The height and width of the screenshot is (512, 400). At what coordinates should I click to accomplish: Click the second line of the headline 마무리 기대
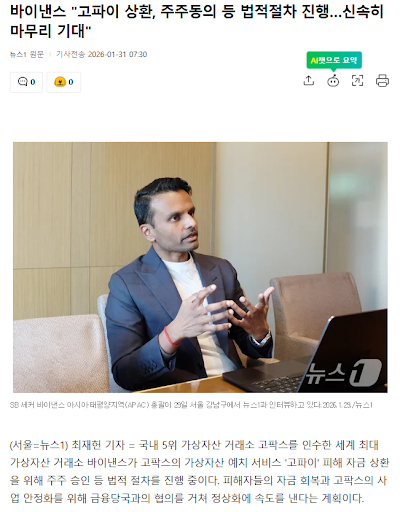[51, 31]
